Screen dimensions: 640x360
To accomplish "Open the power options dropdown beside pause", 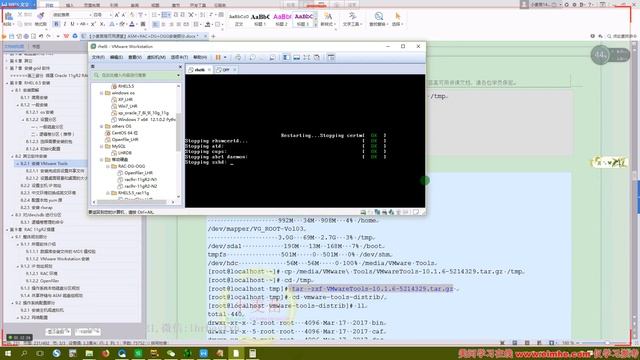I will [225, 57].
